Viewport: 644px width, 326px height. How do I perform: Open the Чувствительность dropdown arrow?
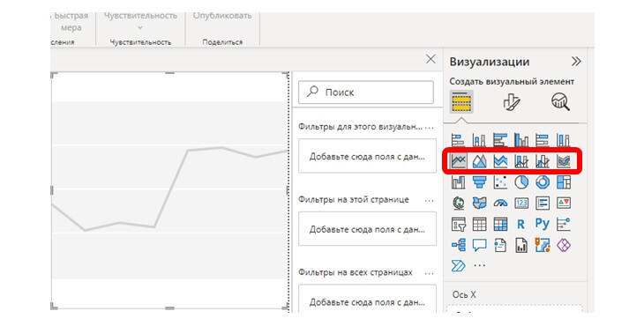click(x=140, y=28)
